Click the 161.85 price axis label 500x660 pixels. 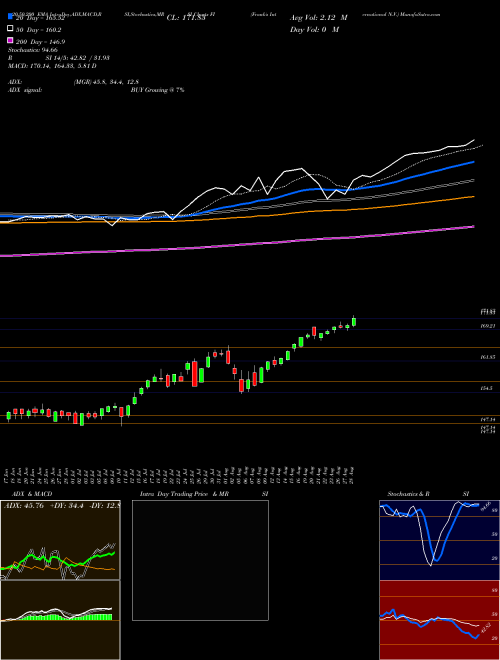coord(488,357)
